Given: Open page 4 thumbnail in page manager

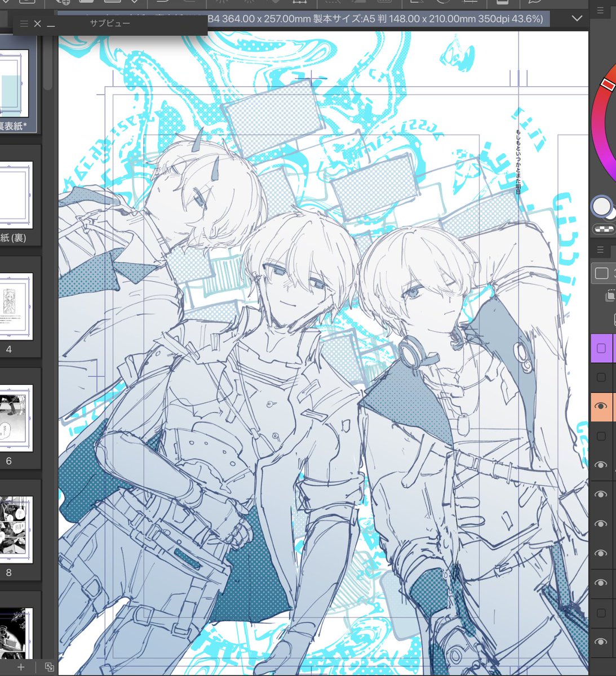Looking at the screenshot, I should point(16,306).
